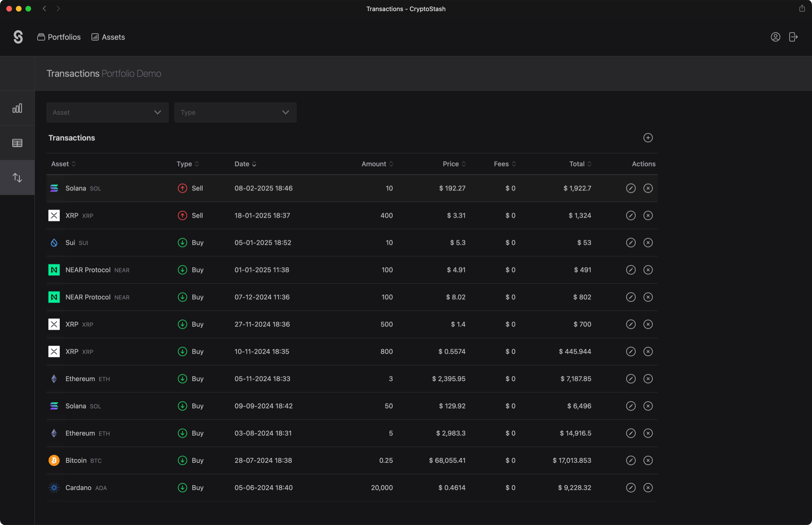Image resolution: width=812 pixels, height=525 pixels.
Task: Click the transactions arrows icon in sidebar
Action: [x=17, y=177]
